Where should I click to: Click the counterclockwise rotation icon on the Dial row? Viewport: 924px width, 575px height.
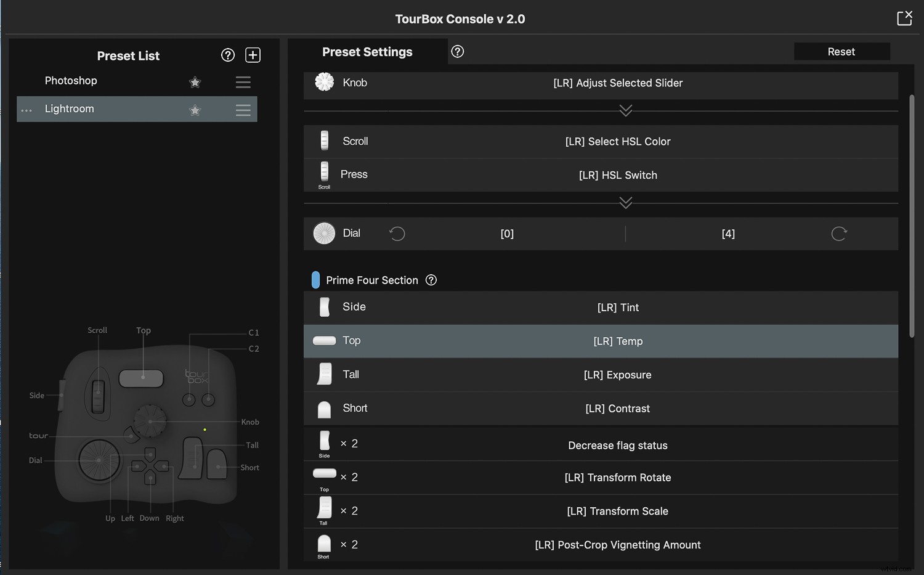(397, 234)
